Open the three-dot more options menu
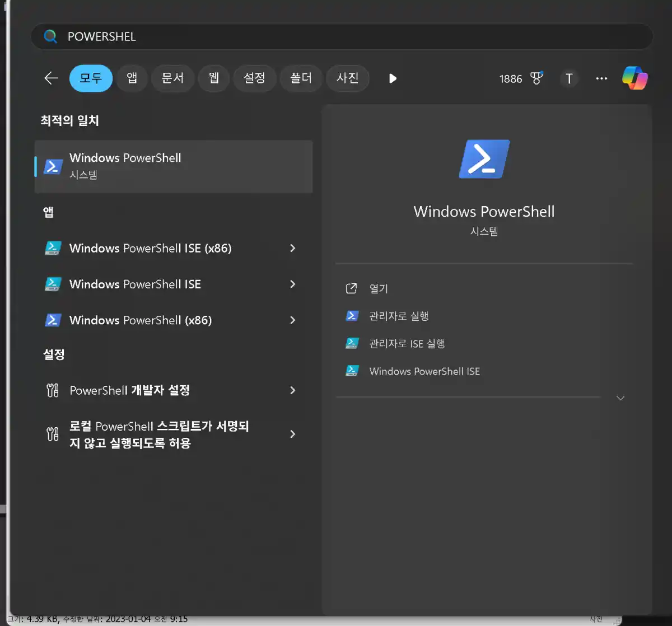 [601, 79]
